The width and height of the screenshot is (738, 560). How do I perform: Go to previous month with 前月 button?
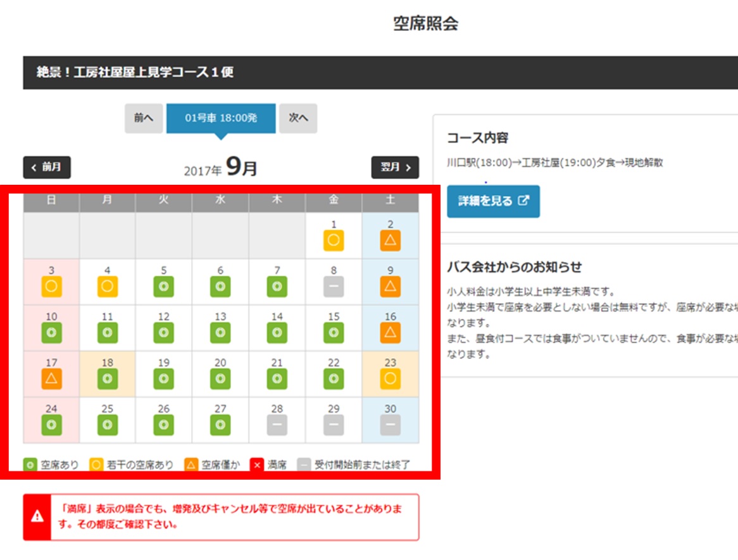(47, 168)
